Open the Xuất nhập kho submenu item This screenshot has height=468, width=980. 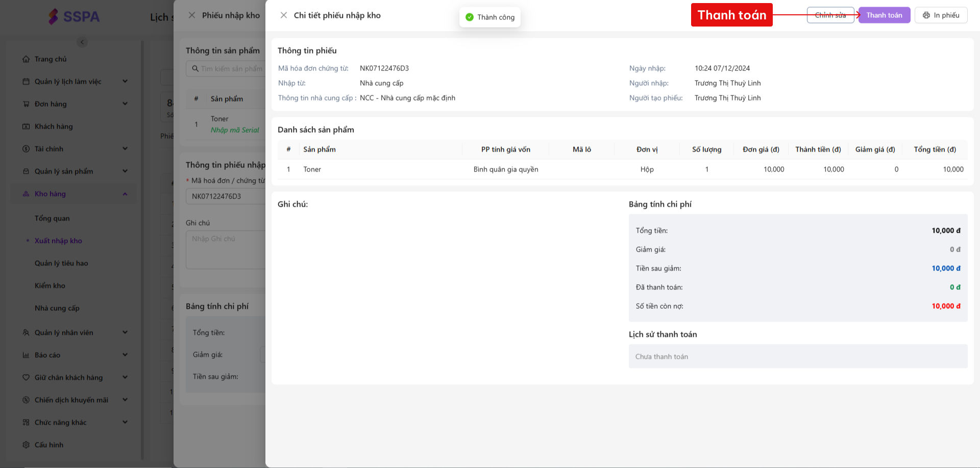(x=58, y=241)
